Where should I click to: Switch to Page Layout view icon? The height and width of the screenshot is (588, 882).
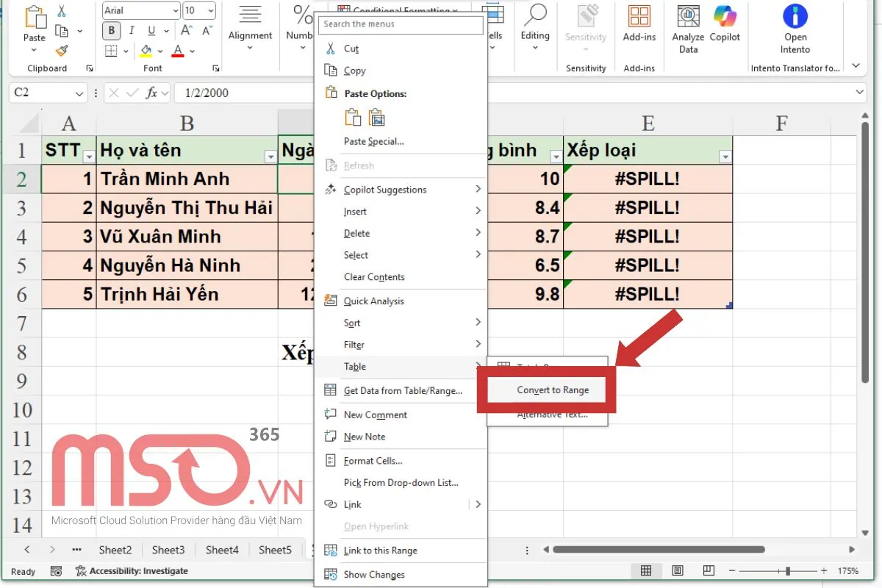676,570
